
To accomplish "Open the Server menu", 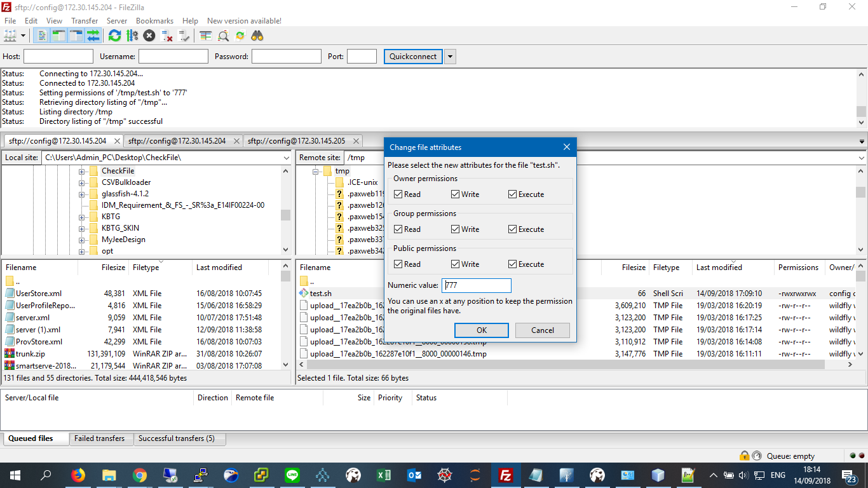I will click(x=117, y=21).
